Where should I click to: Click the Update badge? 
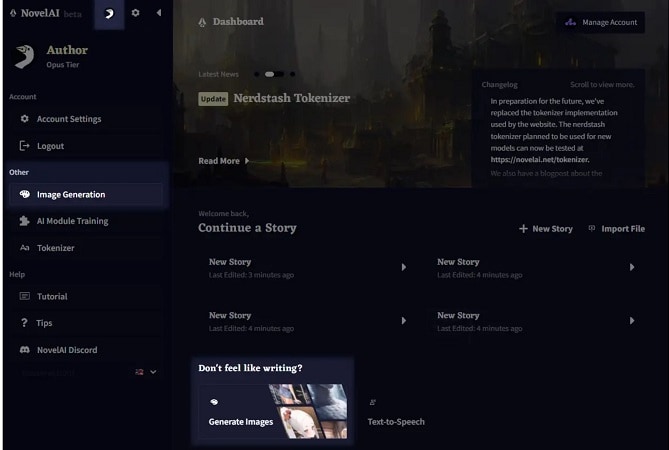213,99
